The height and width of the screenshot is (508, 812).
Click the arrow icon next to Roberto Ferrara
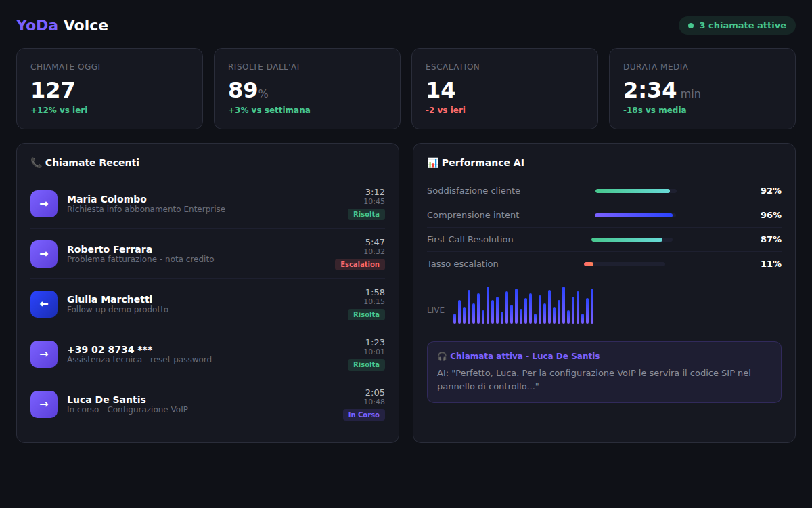[x=44, y=254]
